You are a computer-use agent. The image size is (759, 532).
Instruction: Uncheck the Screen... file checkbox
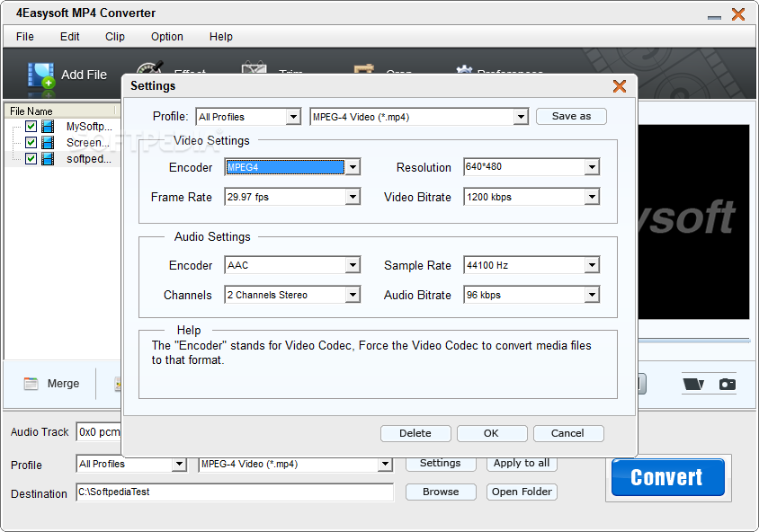point(31,143)
